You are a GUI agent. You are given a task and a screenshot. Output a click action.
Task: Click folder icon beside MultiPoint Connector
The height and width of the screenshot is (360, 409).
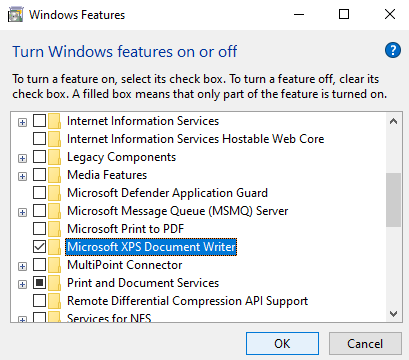coord(54,265)
